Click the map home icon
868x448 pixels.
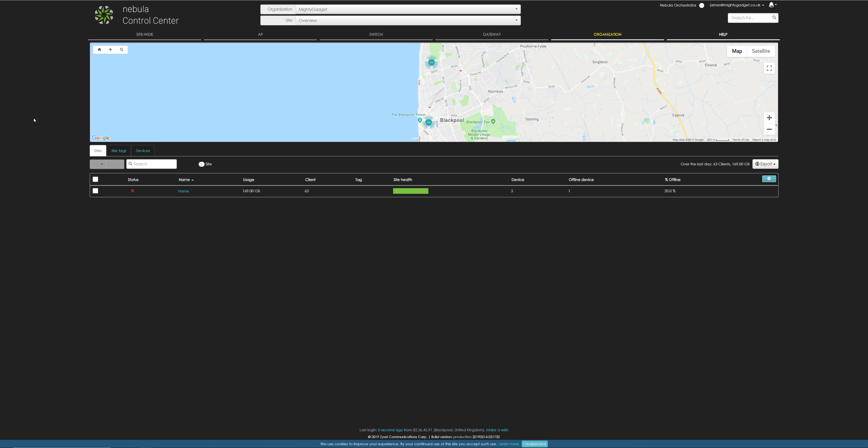(x=99, y=49)
